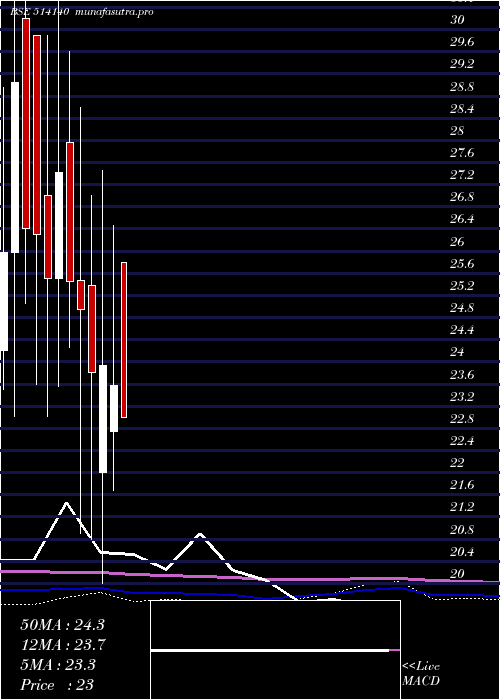This screenshot has height=700, width=500.
Task: Click the 22 price axis label
Action: click(458, 463)
